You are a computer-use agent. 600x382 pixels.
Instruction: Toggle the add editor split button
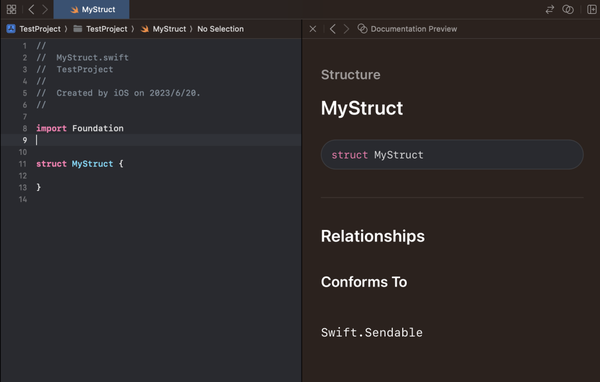coord(592,9)
